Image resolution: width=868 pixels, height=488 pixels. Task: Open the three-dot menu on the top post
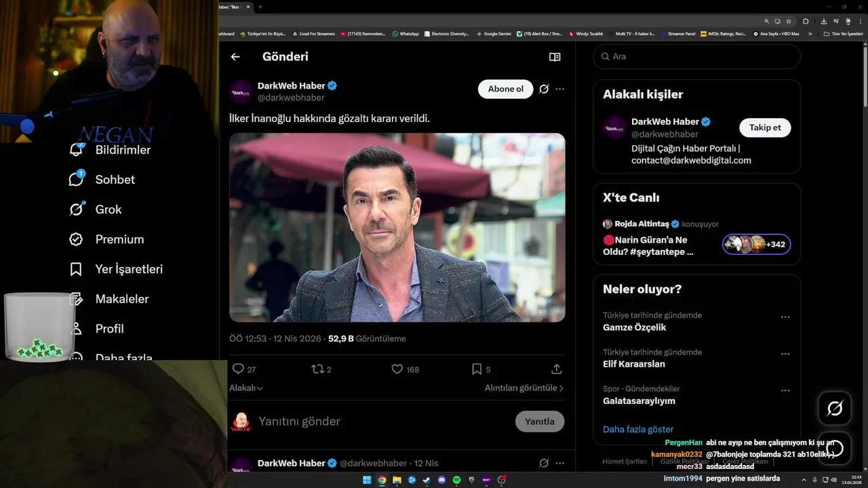pyautogui.click(x=559, y=89)
